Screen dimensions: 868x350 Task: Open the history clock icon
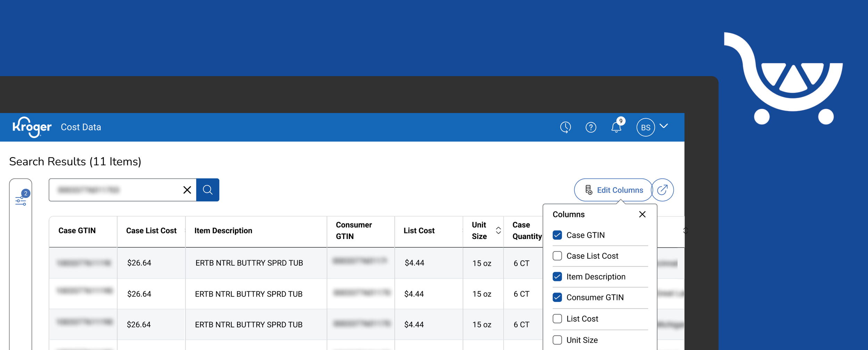566,127
